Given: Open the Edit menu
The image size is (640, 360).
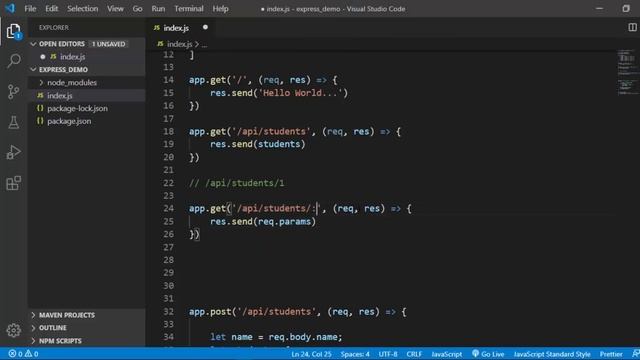Looking at the screenshot, I should point(51,9).
